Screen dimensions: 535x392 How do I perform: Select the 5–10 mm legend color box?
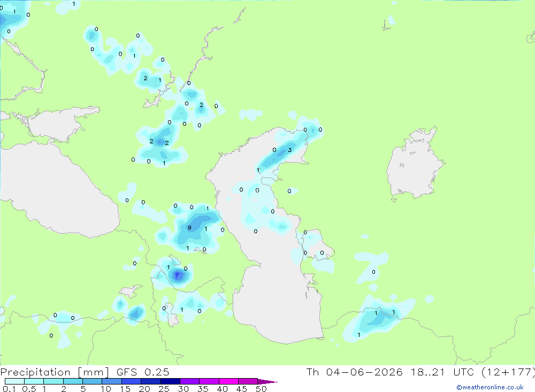(93, 381)
